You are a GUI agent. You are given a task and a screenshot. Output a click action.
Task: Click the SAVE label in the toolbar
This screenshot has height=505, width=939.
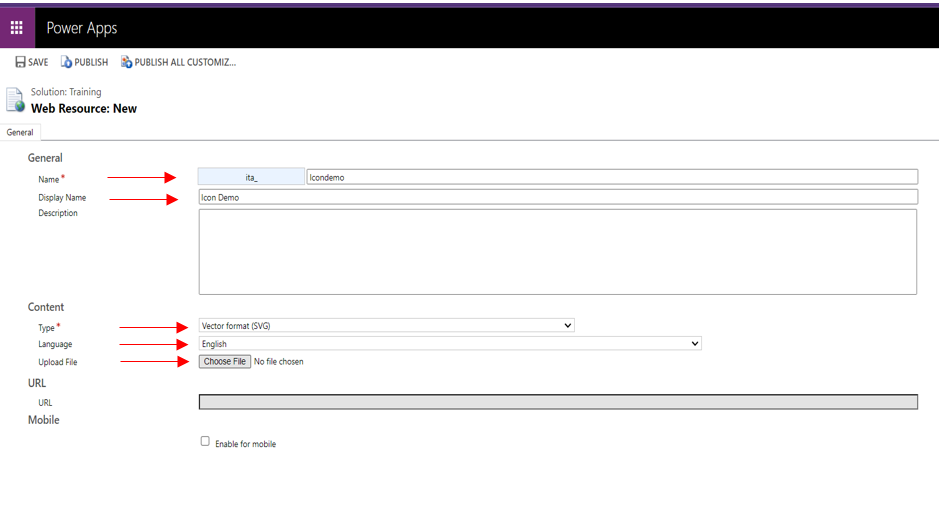[x=38, y=62]
